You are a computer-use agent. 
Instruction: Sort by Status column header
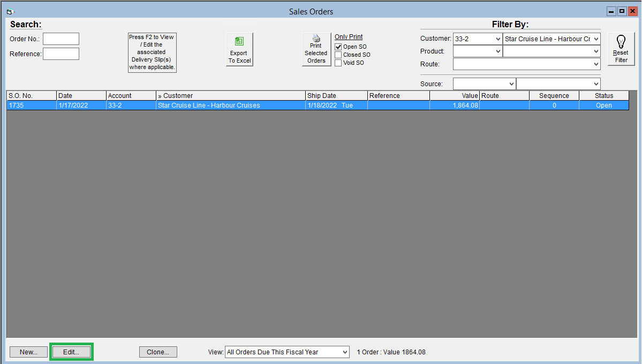[x=604, y=96]
